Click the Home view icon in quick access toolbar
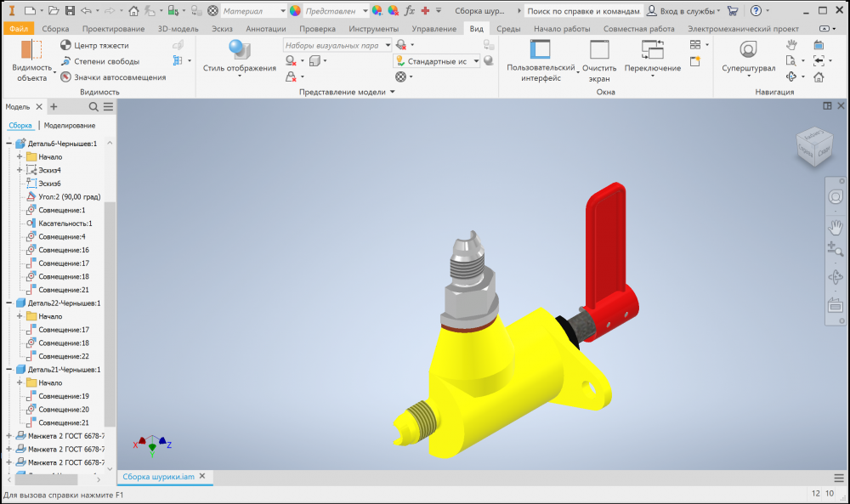 133,11
